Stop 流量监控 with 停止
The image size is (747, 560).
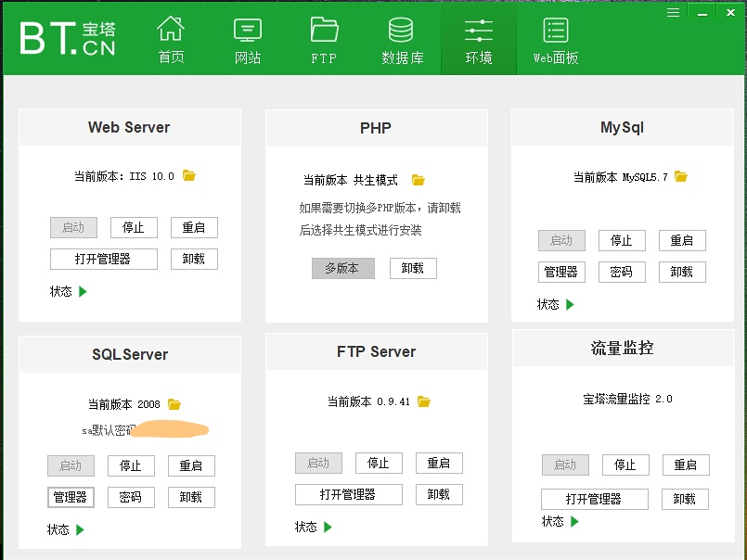coord(625,465)
